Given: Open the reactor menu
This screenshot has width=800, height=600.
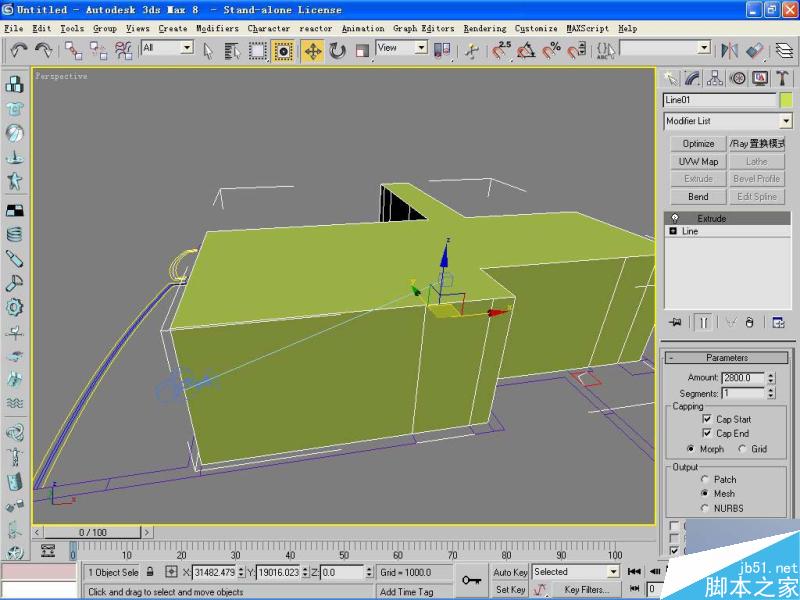Looking at the screenshot, I should tap(316, 28).
